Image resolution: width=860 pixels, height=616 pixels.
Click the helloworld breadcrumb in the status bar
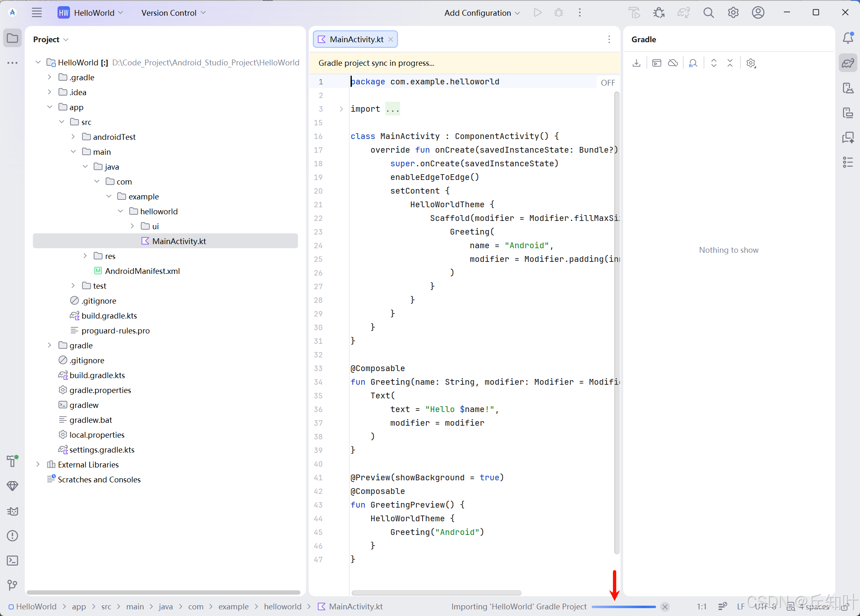tap(283, 606)
